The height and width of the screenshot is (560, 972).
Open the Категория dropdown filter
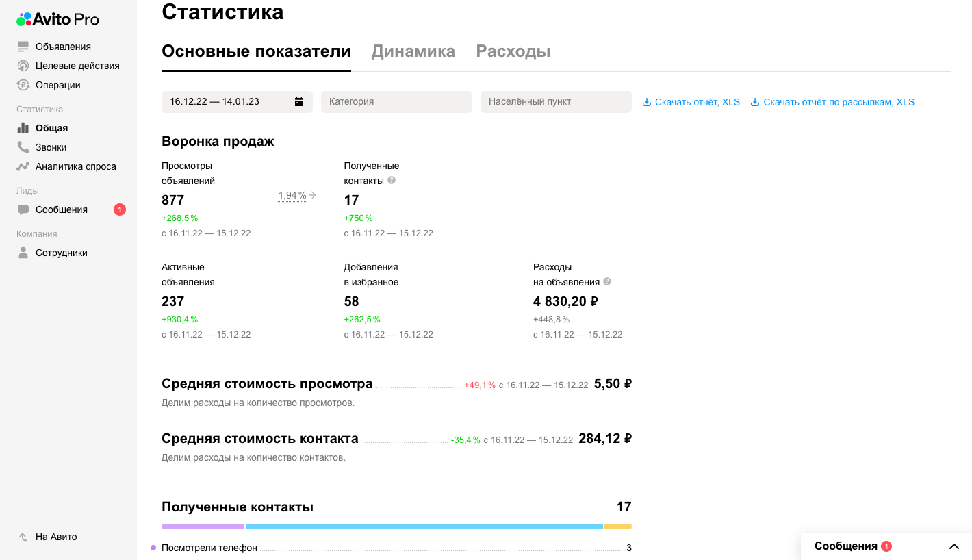(396, 101)
